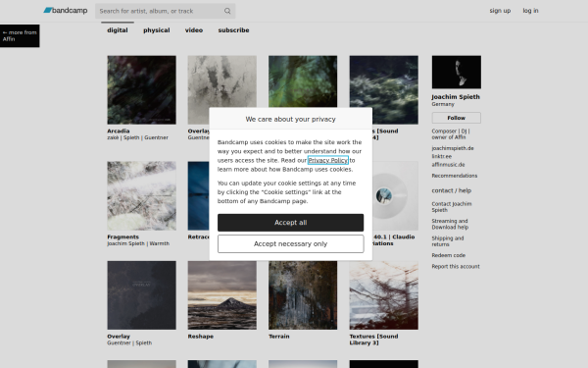Screen dimensions: 588x368
Task: Open the Privacy Policy link
Action: click(327, 160)
